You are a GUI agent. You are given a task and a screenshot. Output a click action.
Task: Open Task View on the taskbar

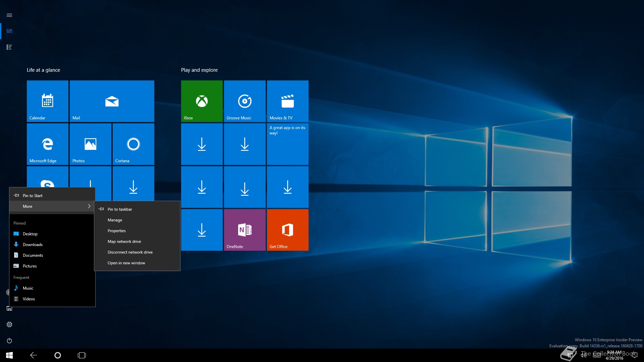82,355
